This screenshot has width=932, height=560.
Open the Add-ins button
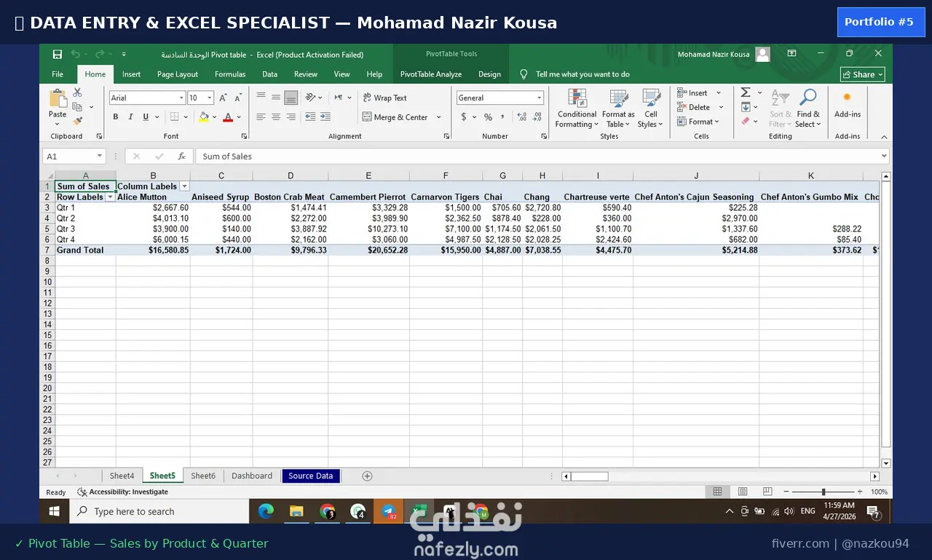coord(848,104)
